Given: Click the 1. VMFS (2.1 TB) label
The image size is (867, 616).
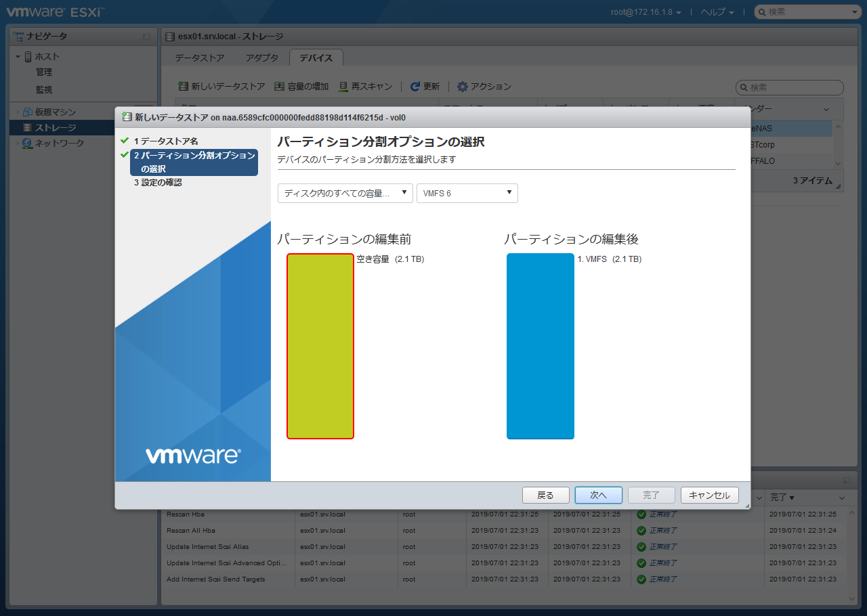Looking at the screenshot, I should tap(610, 259).
